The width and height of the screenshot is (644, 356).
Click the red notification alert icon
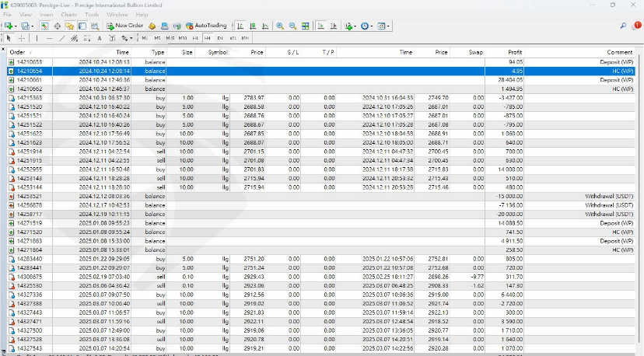[637, 26]
